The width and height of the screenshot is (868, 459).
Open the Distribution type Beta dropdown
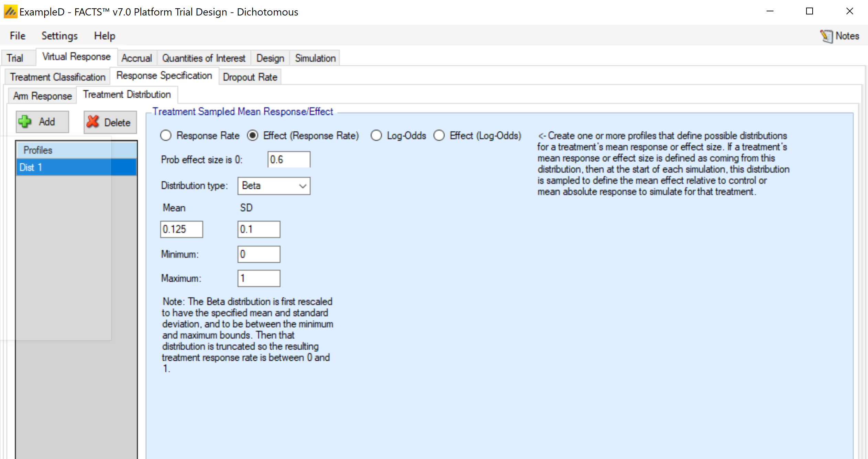(274, 186)
